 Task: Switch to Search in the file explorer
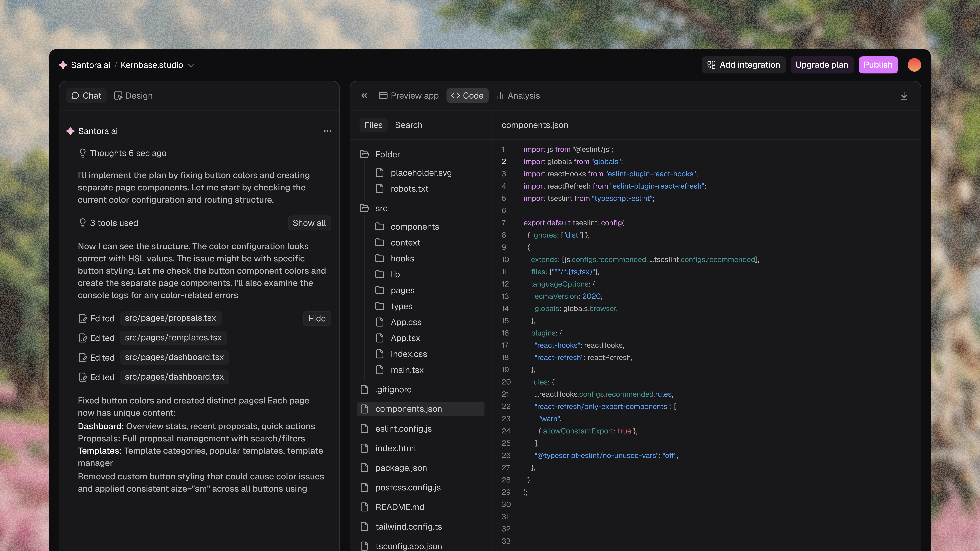click(409, 125)
